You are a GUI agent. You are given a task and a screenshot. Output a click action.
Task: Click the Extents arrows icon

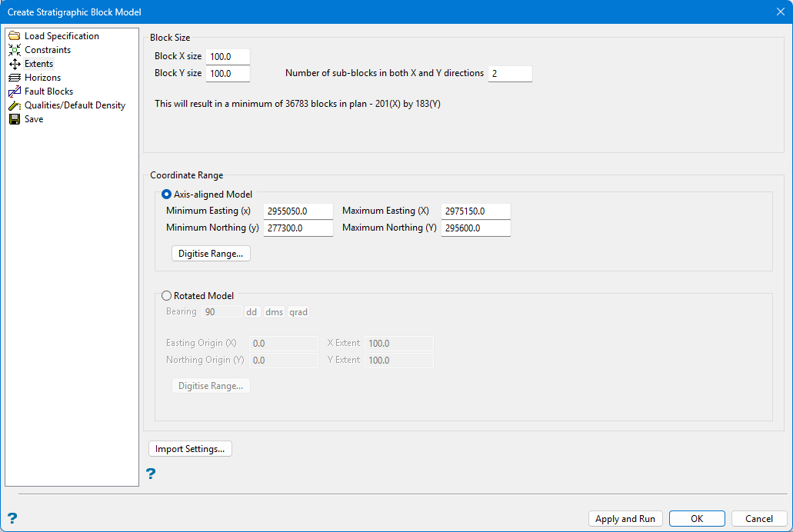[x=14, y=64]
